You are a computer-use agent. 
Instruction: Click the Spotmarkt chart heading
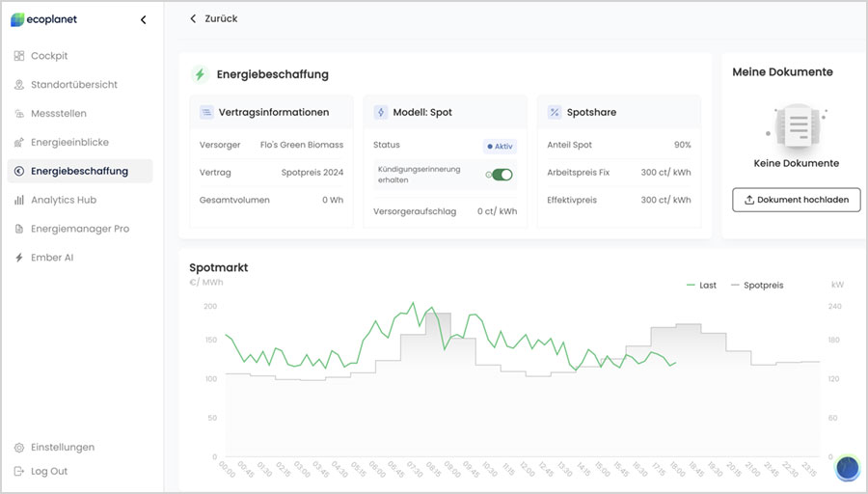pyautogui.click(x=219, y=267)
